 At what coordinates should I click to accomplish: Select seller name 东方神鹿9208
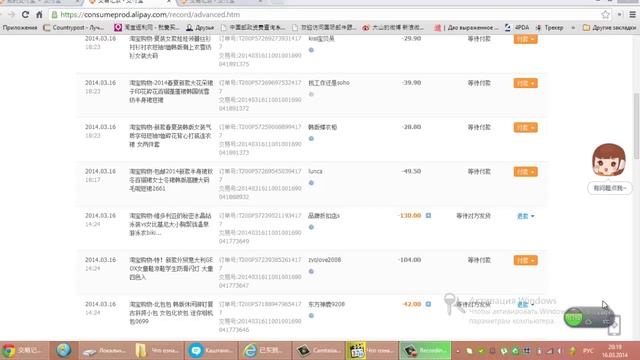327,304
